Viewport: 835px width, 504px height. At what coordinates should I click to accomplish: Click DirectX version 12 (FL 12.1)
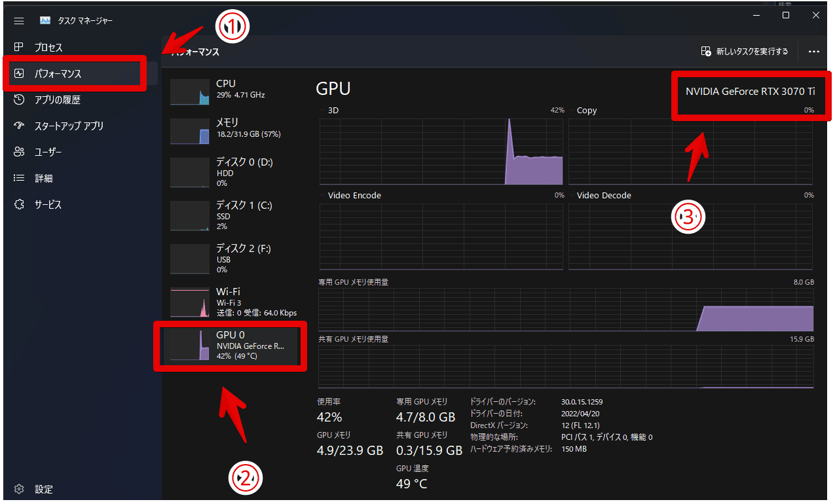580,425
